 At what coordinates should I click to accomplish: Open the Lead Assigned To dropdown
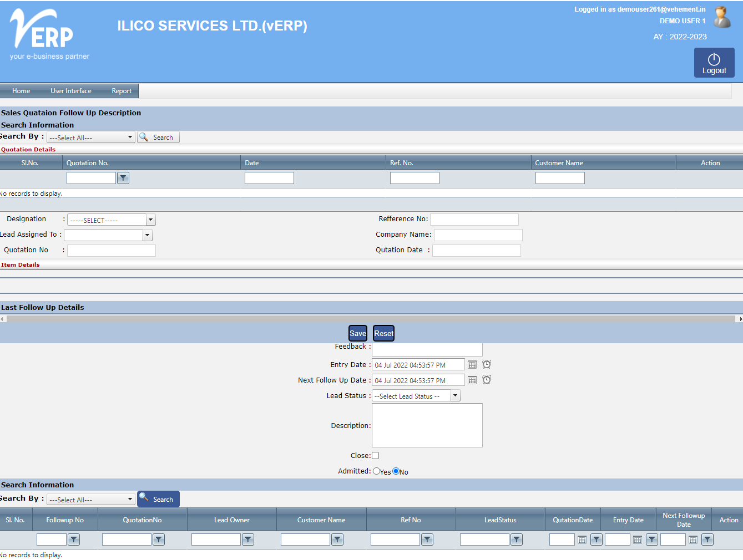(108, 235)
